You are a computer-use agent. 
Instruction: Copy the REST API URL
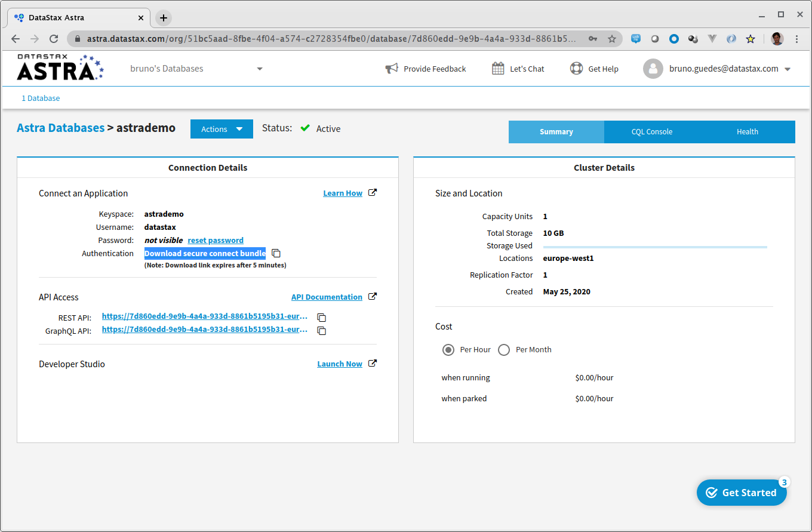point(321,317)
